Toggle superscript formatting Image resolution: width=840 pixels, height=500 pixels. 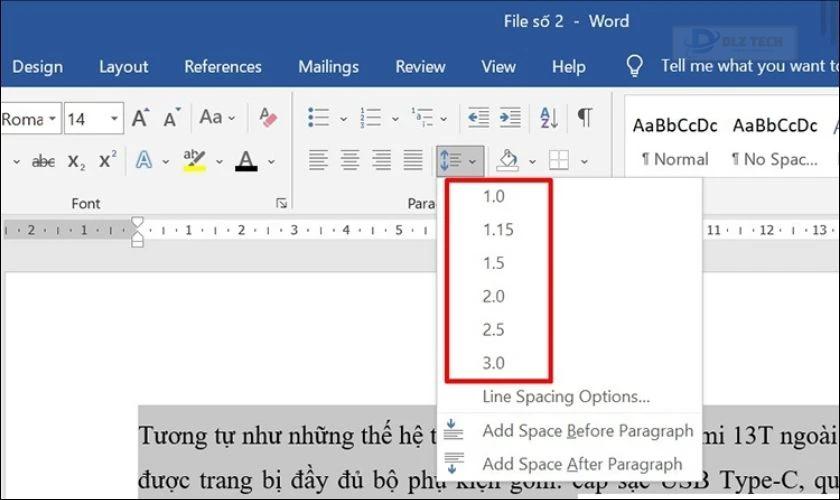108,160
